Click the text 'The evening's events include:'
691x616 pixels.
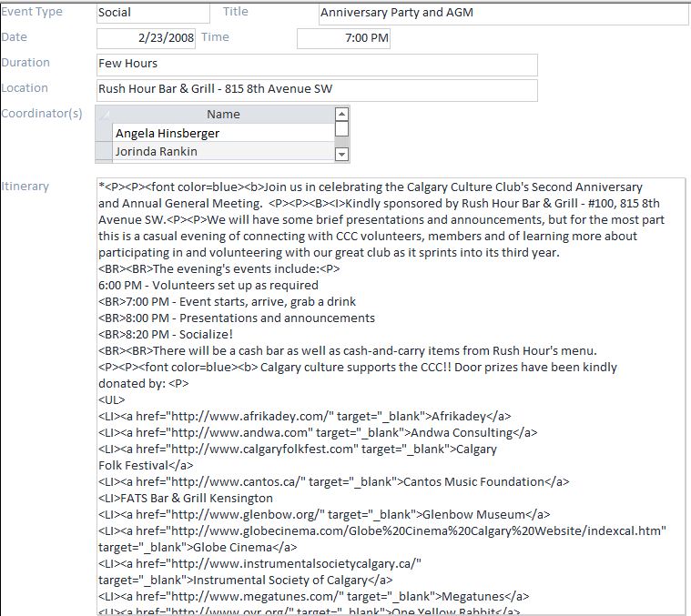[236, 269]
